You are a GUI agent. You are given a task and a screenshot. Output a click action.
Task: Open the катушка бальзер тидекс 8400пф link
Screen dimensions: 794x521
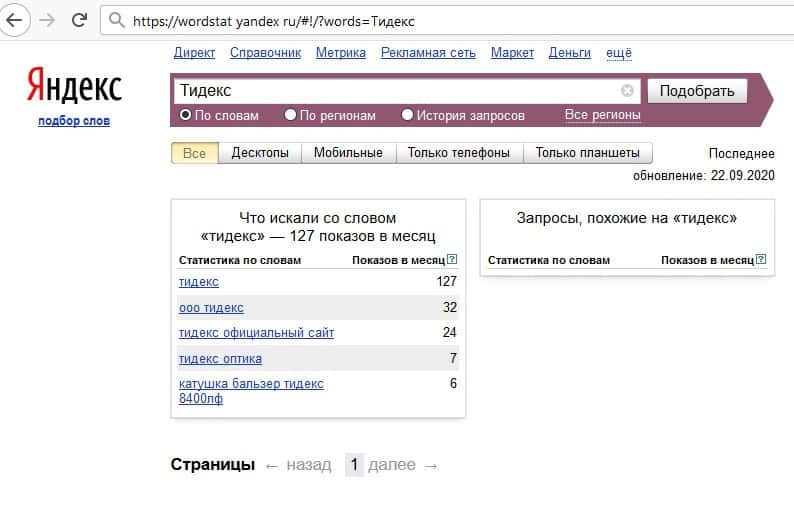[x=251, y=391]
